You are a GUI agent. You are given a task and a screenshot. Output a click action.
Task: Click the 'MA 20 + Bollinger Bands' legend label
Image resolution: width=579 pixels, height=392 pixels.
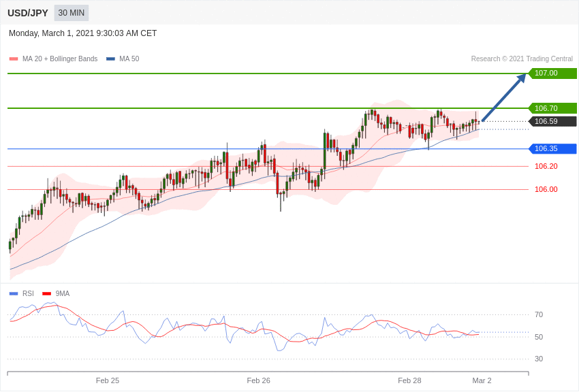(x=60, y=59)
